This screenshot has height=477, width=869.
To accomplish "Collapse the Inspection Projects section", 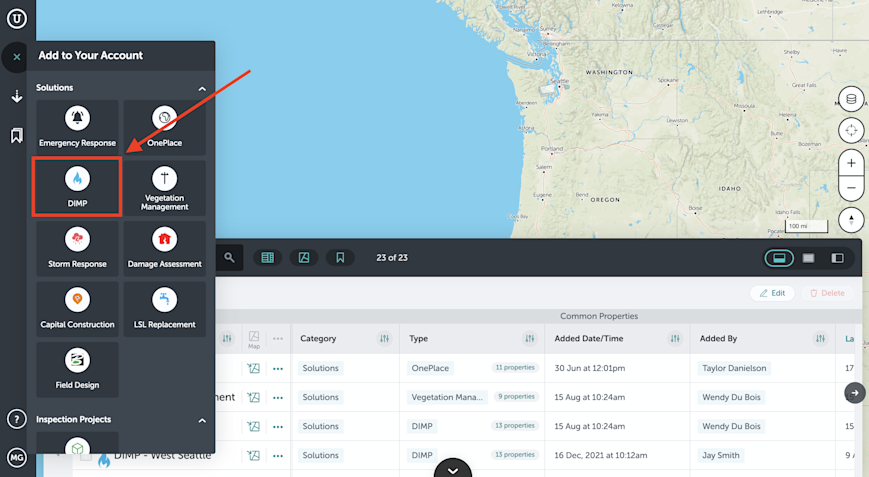I will click(x=202, y=420).
